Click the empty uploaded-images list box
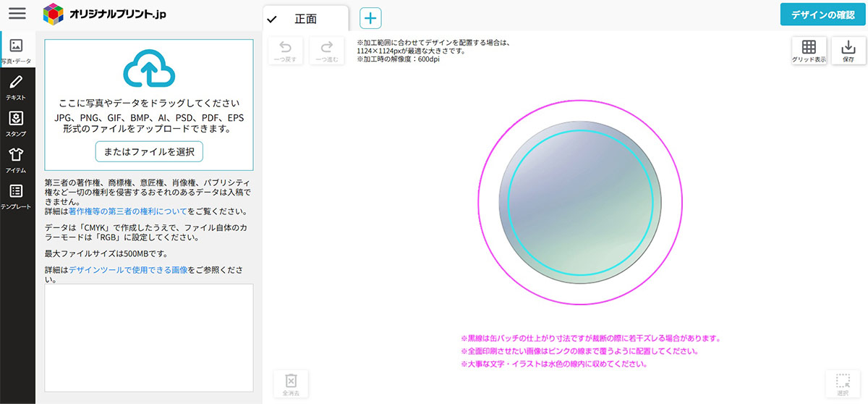 pyautogui.click(x=149, y=337)
